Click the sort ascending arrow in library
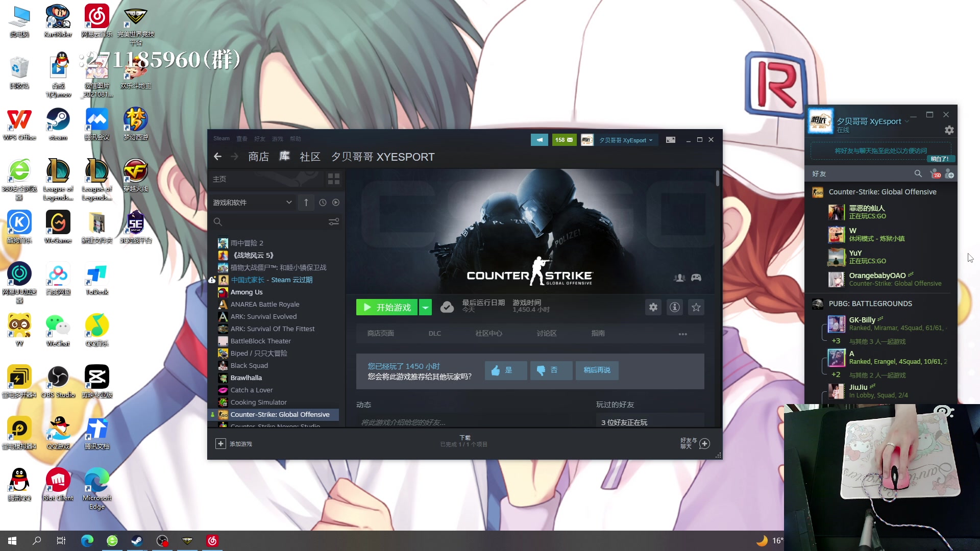 [x=306, y=203]
